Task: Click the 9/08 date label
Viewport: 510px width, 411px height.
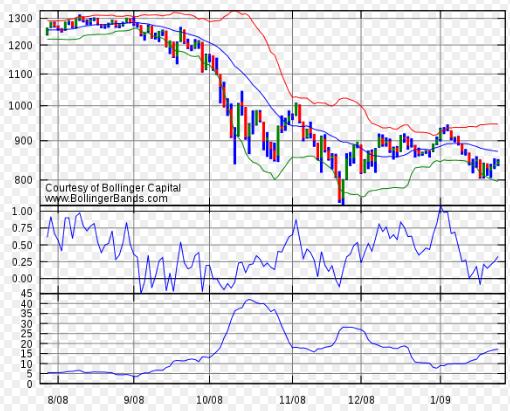Action: pos(134,399)
